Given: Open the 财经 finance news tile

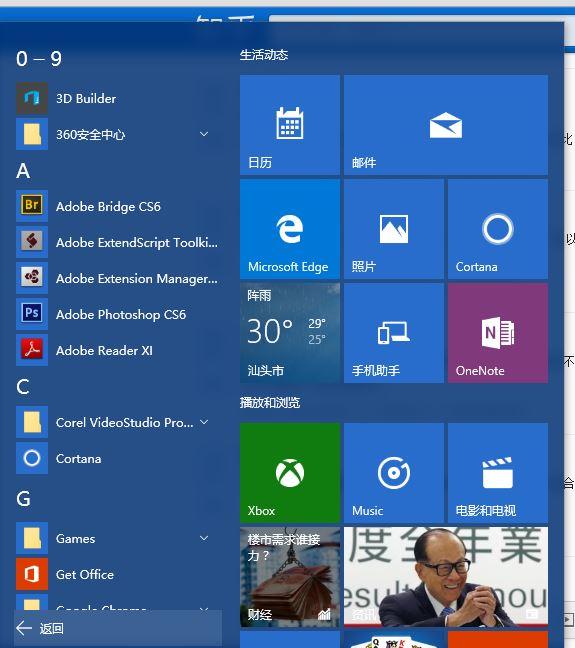Looking at the screenshot, I should [290, 577].
